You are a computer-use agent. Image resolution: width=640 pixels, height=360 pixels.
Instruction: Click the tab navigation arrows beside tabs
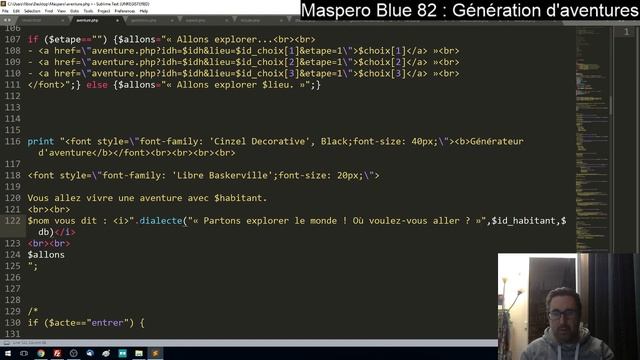click(7, 20)
